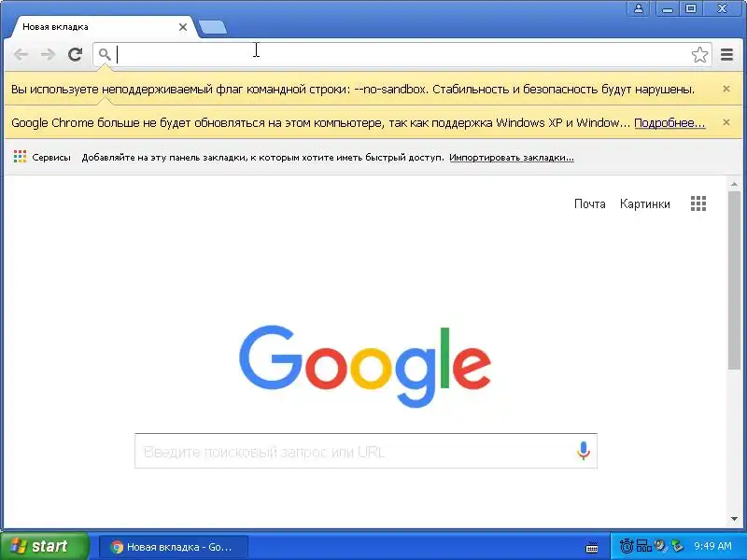Click the vertical scrollbar thumb
Screen dimensions: 747x560
734,280
